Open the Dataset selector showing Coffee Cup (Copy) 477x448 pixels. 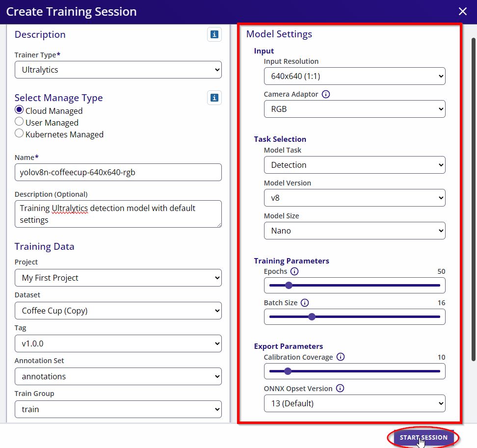coord(118,311)
